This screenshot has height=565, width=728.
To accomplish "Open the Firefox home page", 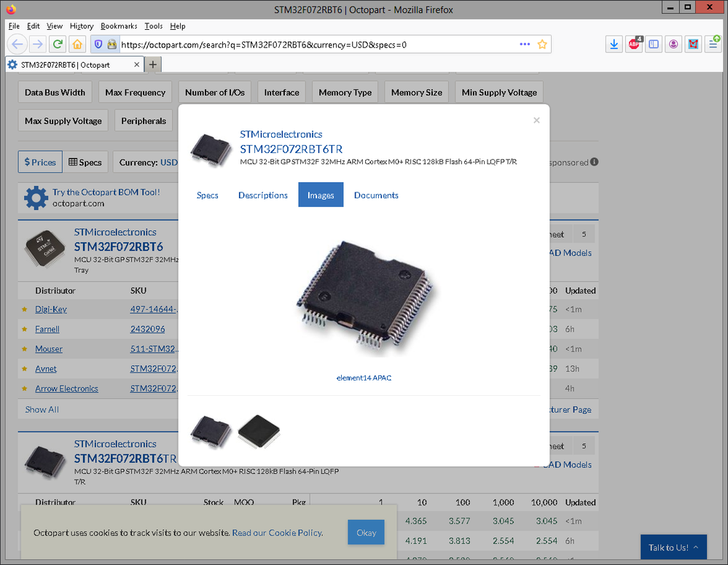I will (77, 44).
